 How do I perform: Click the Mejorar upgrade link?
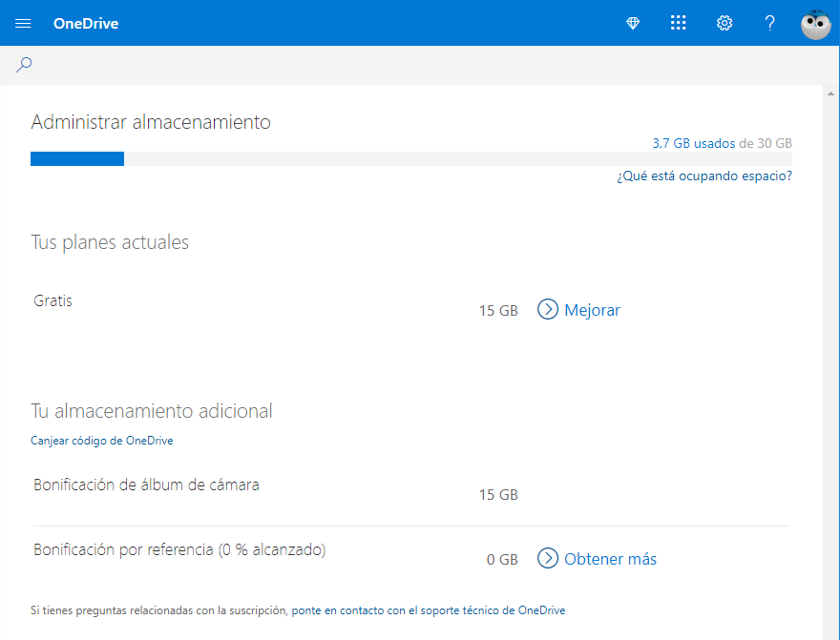[592, 310]
